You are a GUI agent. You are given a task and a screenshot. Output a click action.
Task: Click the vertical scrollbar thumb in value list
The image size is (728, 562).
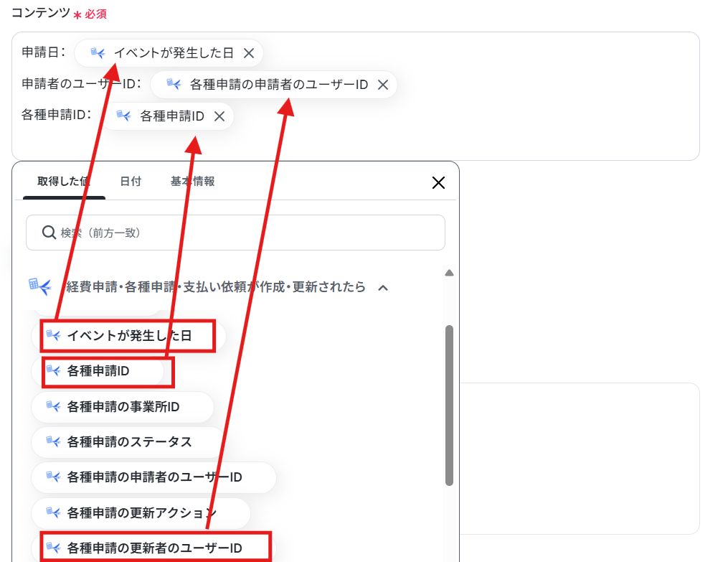449,405
